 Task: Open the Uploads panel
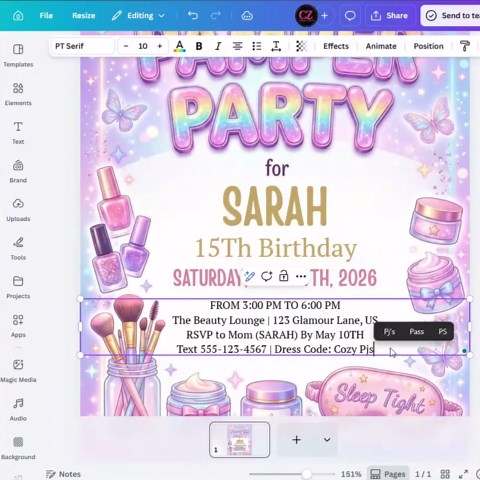tap(18, 210)
